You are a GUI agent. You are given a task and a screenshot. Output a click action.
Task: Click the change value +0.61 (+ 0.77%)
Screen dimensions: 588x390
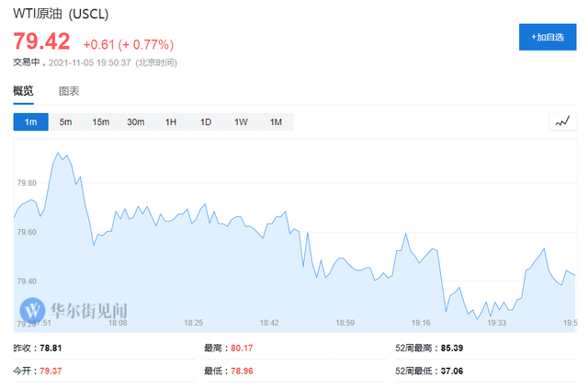pos(129,45)
